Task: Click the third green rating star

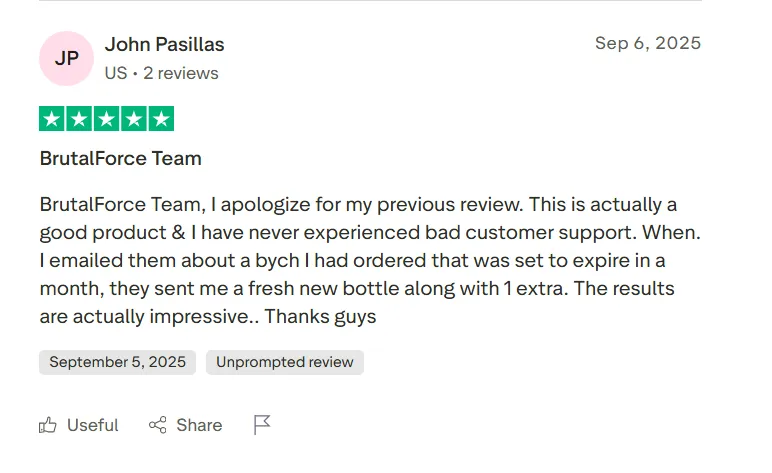Action: (x=106, y=119)
